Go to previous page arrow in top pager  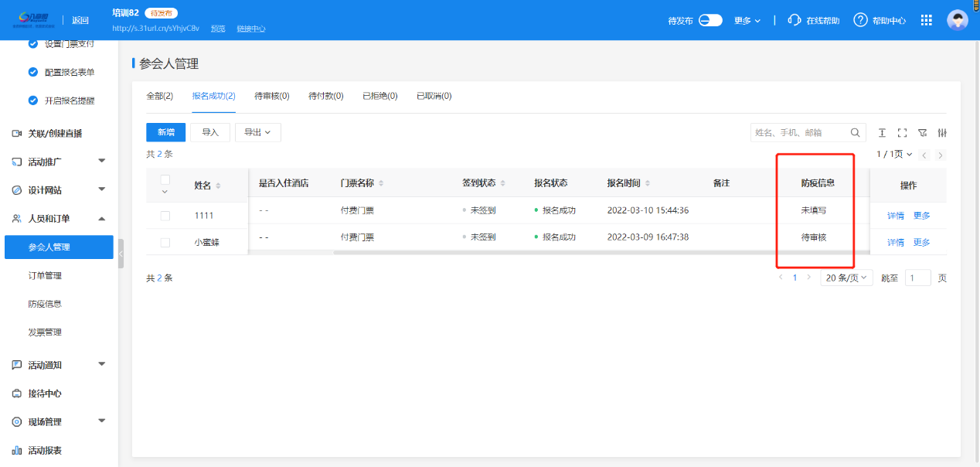924,155
